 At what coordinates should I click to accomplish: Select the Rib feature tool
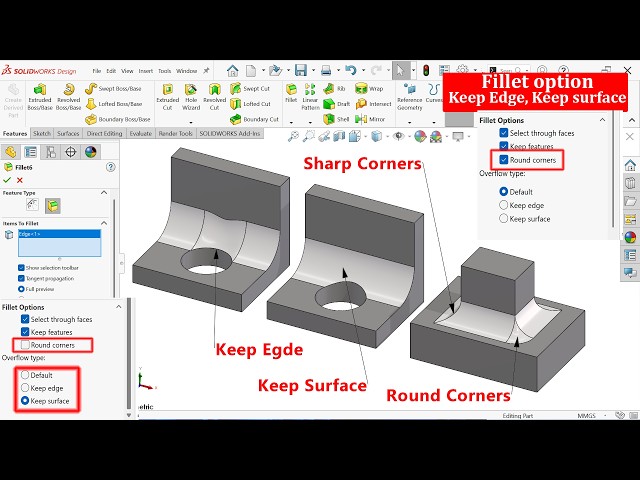click(x=334, y=89)
